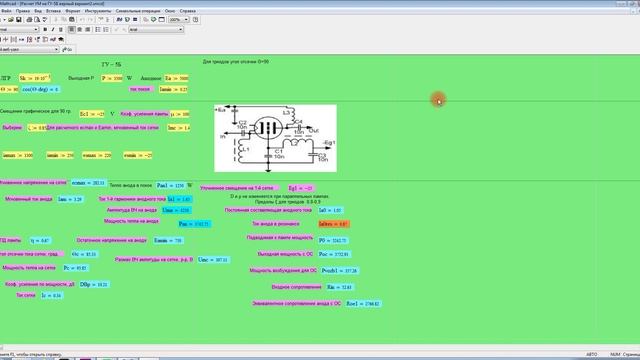Open the Вставка menu
Image resolution: width=640 pixels, height=360 pixels.
(53, 11)
